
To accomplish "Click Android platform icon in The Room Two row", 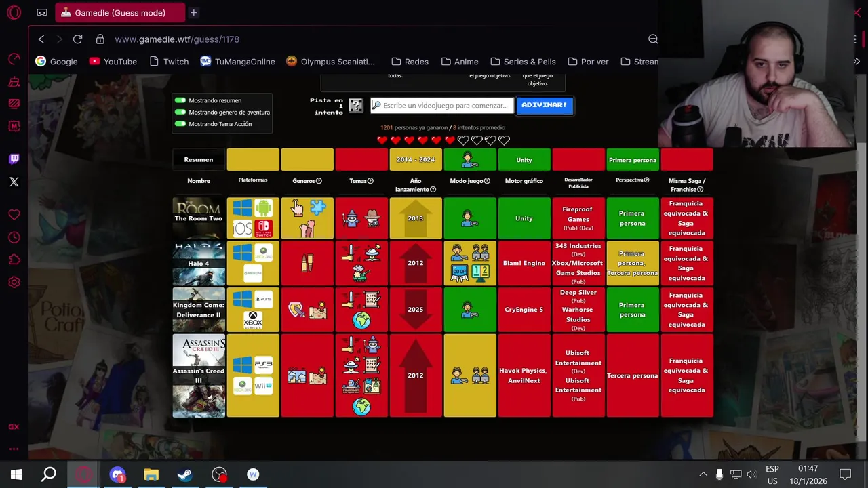I will [263, 208].
